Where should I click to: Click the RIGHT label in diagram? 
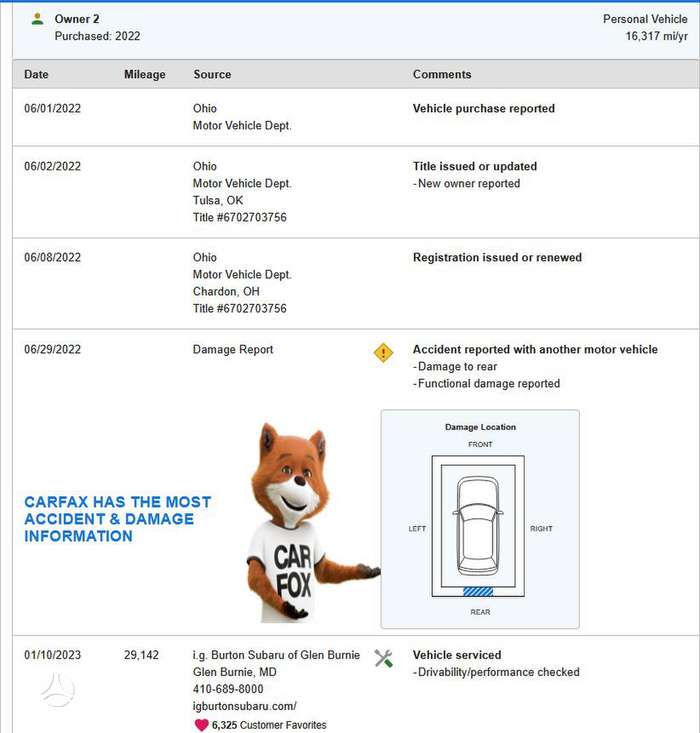[541, 529]
